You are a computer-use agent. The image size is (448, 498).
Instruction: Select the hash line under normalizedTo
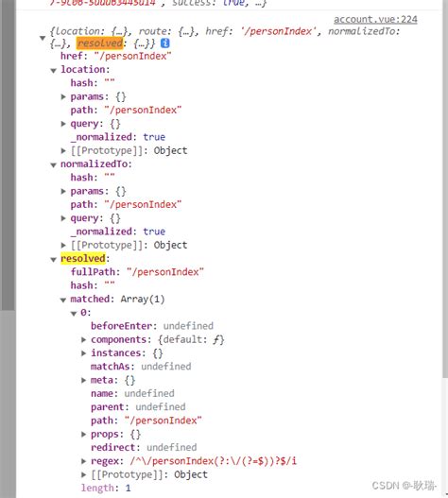click(x=92, y=178)
